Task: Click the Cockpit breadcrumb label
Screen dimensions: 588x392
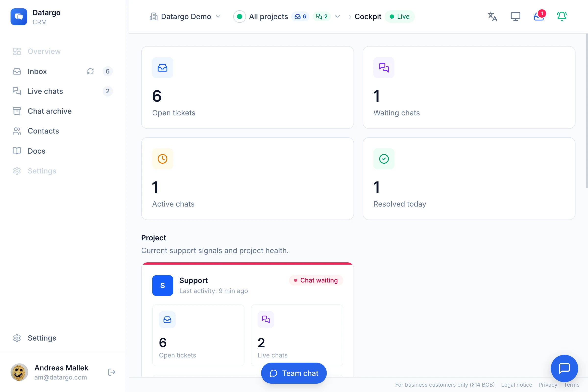Action: coord(368,16)
